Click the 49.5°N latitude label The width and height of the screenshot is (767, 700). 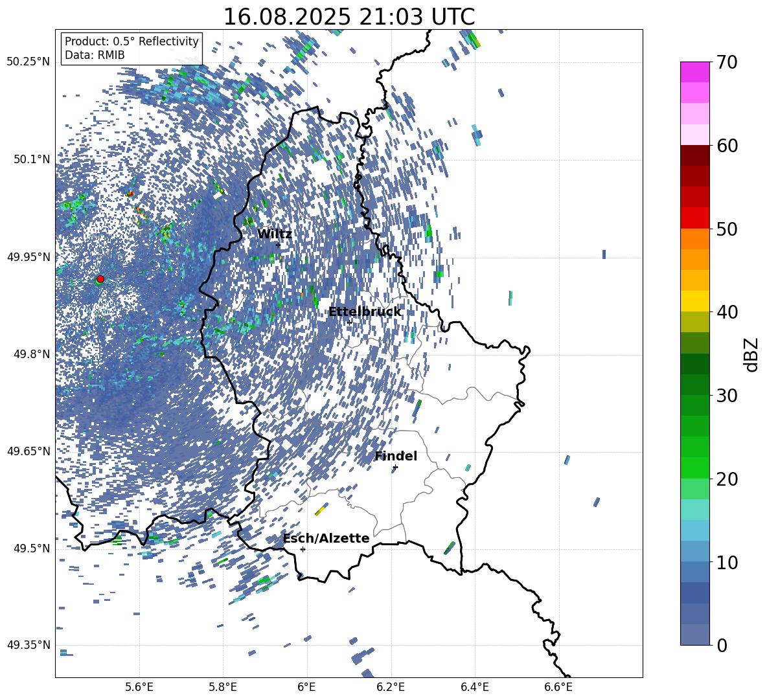(x=32, y=548)
